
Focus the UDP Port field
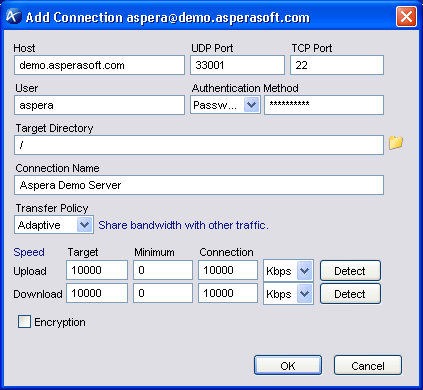click(x=237, y=65)
